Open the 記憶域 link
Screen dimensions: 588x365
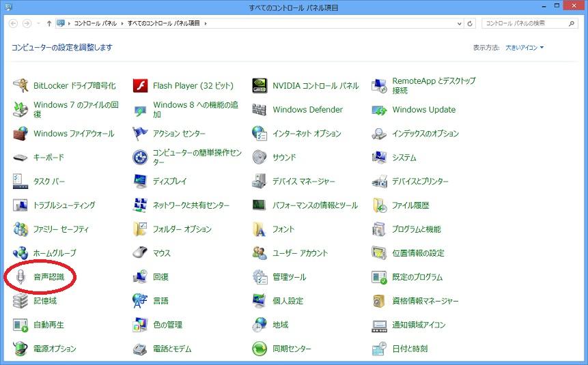click(x=44, y=301)
